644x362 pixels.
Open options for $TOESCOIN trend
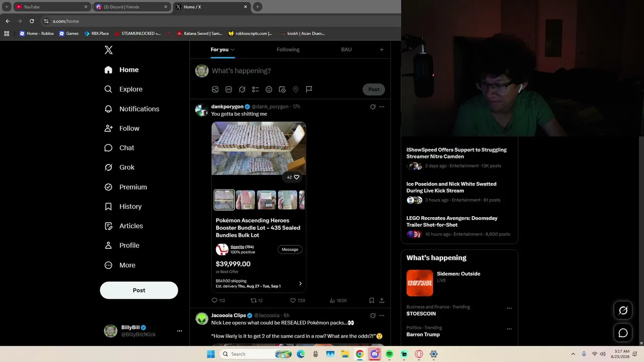coord(509,308)
